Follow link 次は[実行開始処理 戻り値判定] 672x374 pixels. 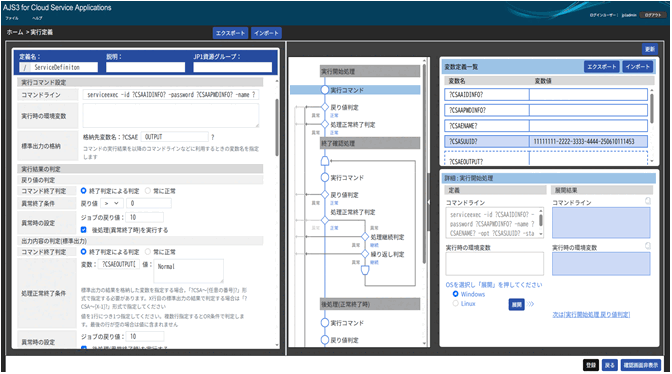(591, 314)
